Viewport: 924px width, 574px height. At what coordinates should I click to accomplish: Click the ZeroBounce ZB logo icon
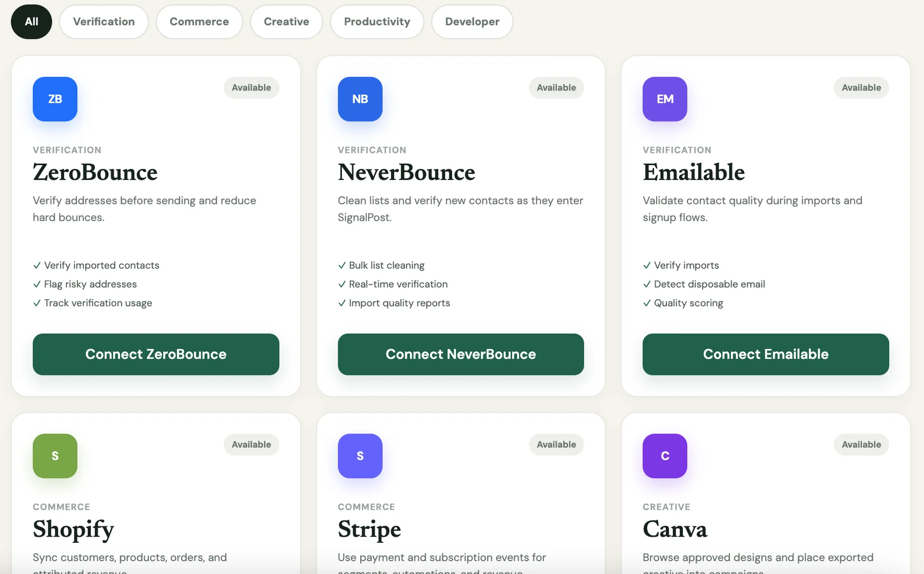coord(55,99)
